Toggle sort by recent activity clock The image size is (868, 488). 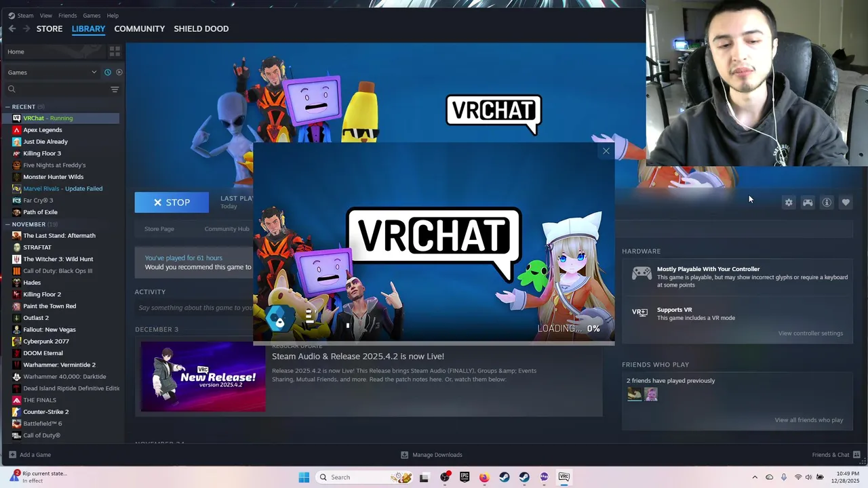tap(107, 72)
